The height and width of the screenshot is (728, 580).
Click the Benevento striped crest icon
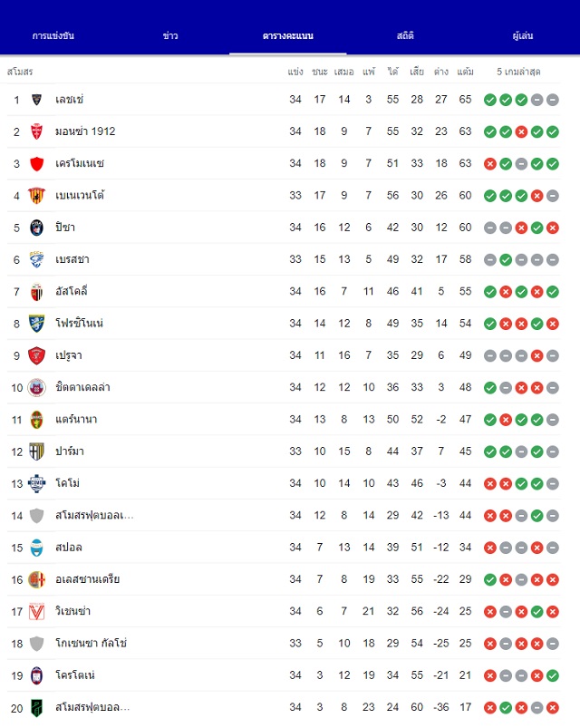coord(36,196)
